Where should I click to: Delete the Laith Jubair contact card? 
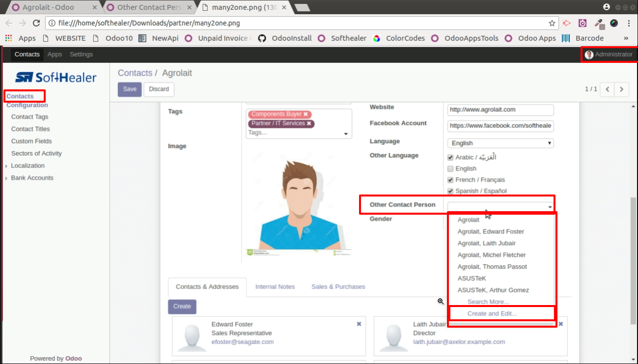560,324
